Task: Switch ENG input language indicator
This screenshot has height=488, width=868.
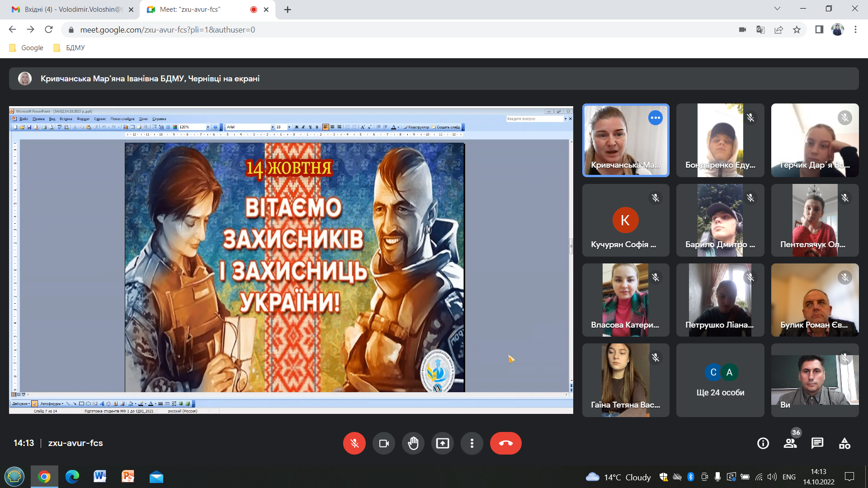Action: (x=789, y=477)
